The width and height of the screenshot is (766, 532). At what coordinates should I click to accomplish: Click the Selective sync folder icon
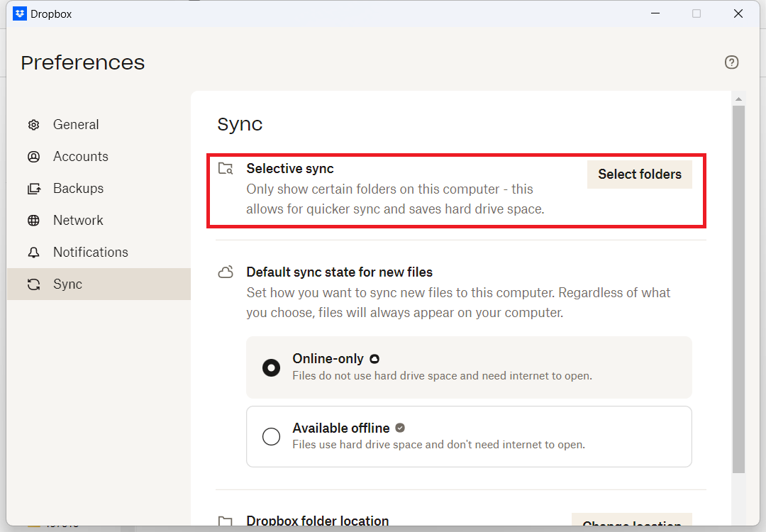click(x=226, y=169)
